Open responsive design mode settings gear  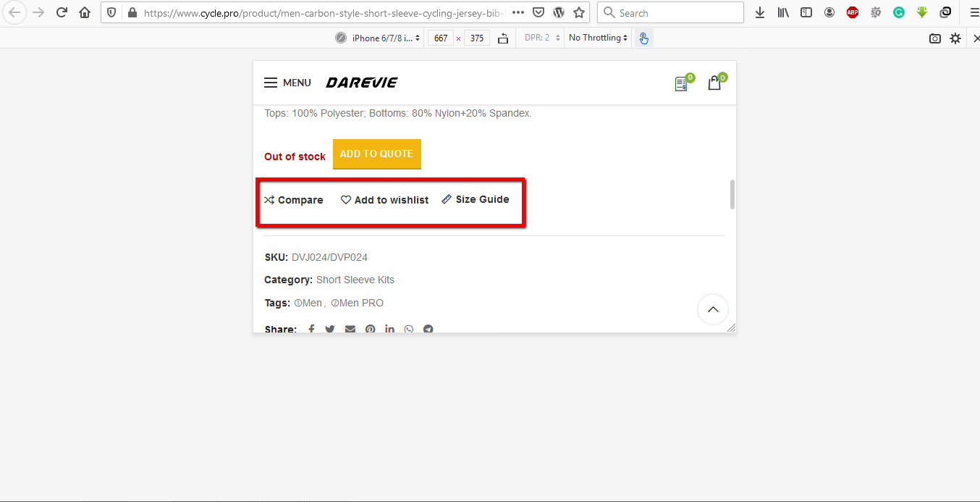point(955,38)
